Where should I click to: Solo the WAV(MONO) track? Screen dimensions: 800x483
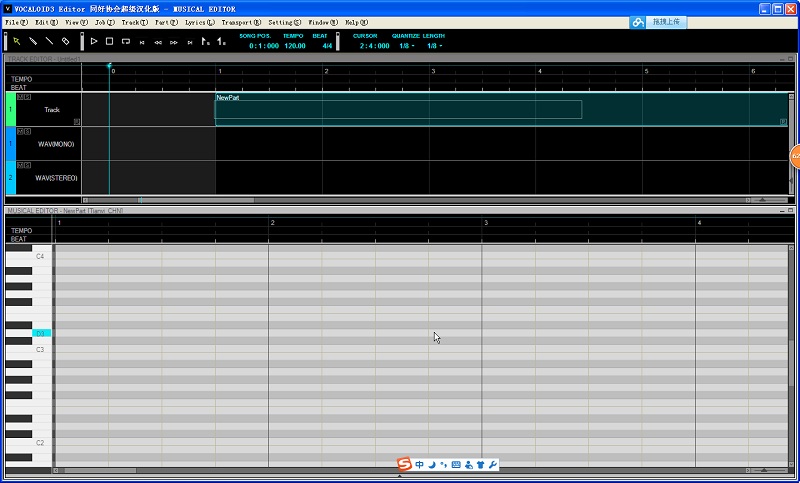(x=27, y=131)
